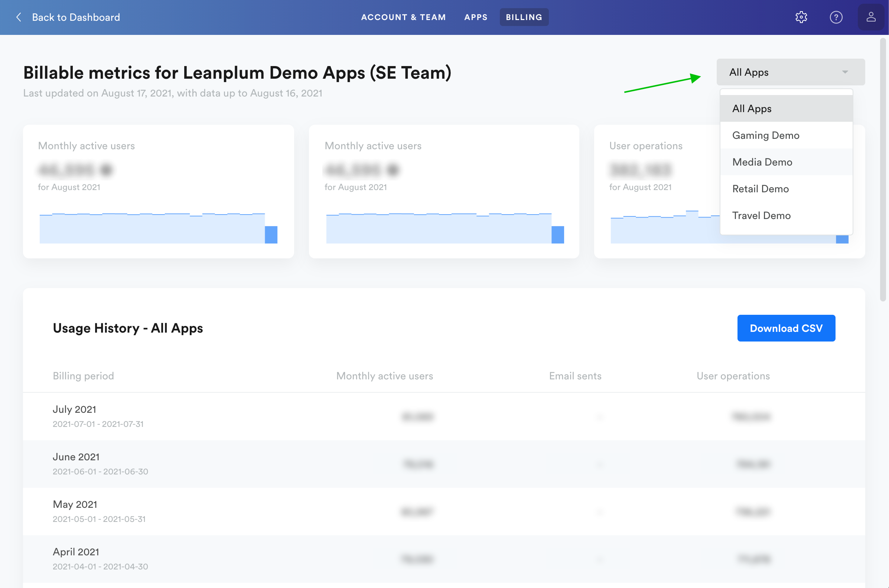Open the user profile icon
The image size is (889, 588).
pos(871,17)
